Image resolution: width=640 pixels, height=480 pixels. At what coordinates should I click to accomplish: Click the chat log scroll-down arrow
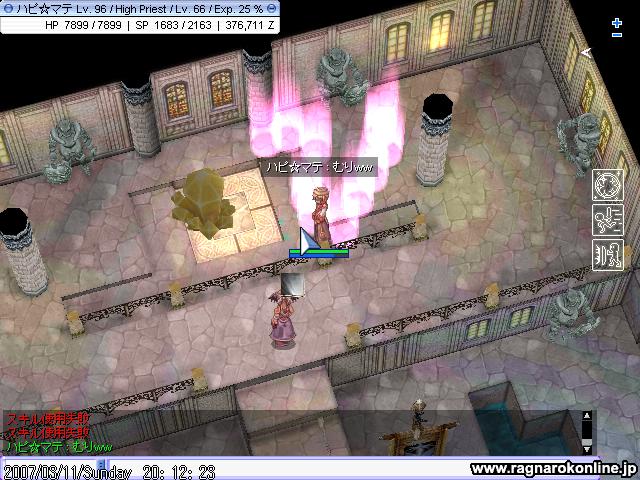587,449
